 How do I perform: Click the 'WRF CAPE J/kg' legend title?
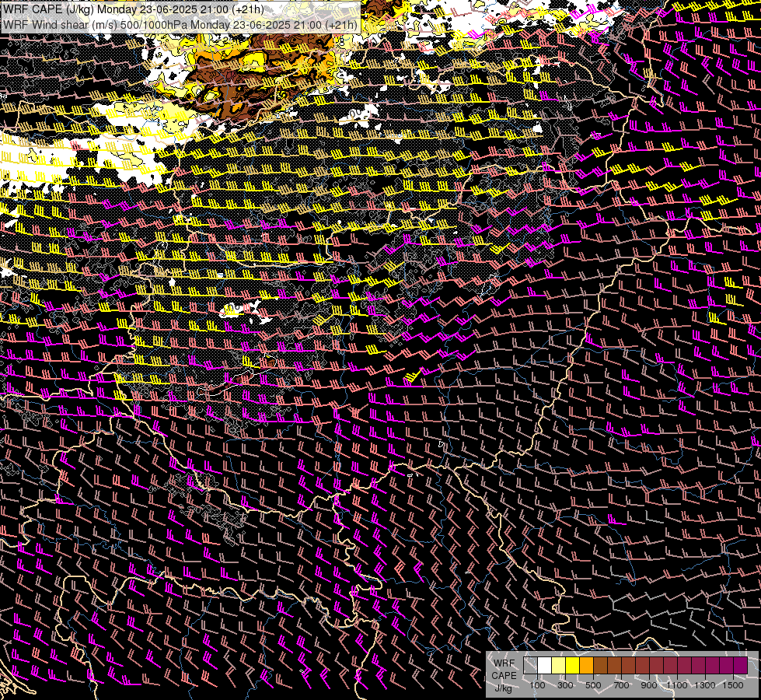(x=504, y=676)
